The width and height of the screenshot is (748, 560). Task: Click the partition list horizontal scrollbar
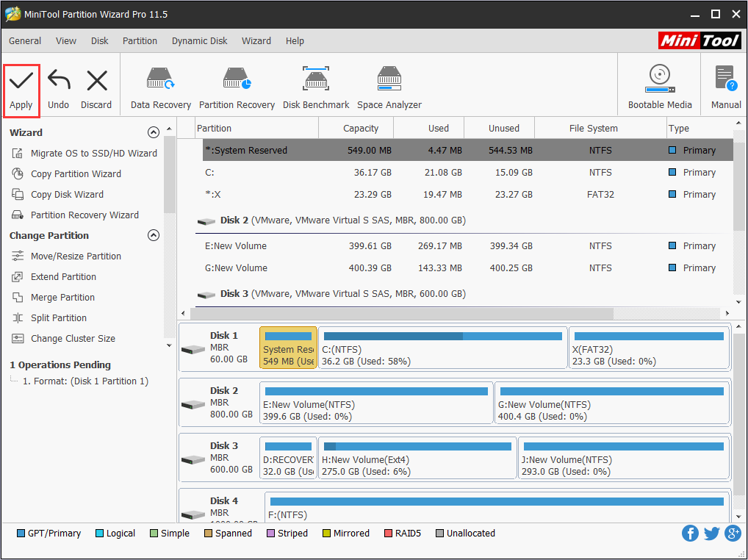[x=402, y=313]
